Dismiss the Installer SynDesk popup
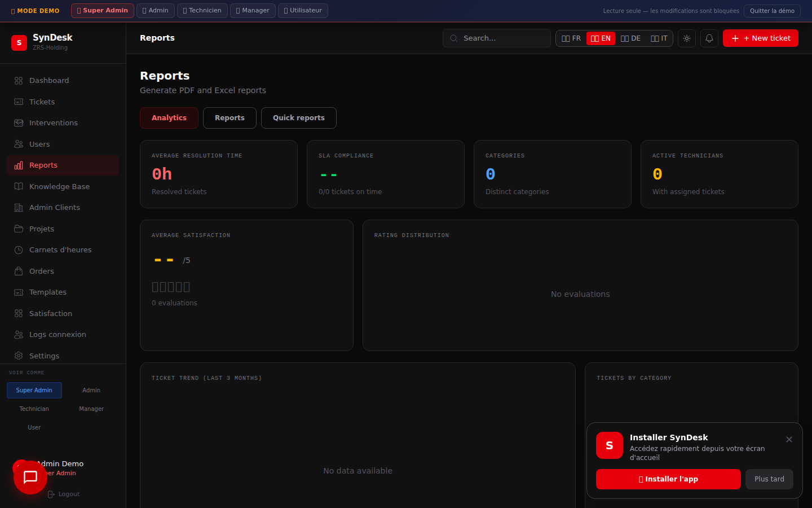 coord(789,440)
